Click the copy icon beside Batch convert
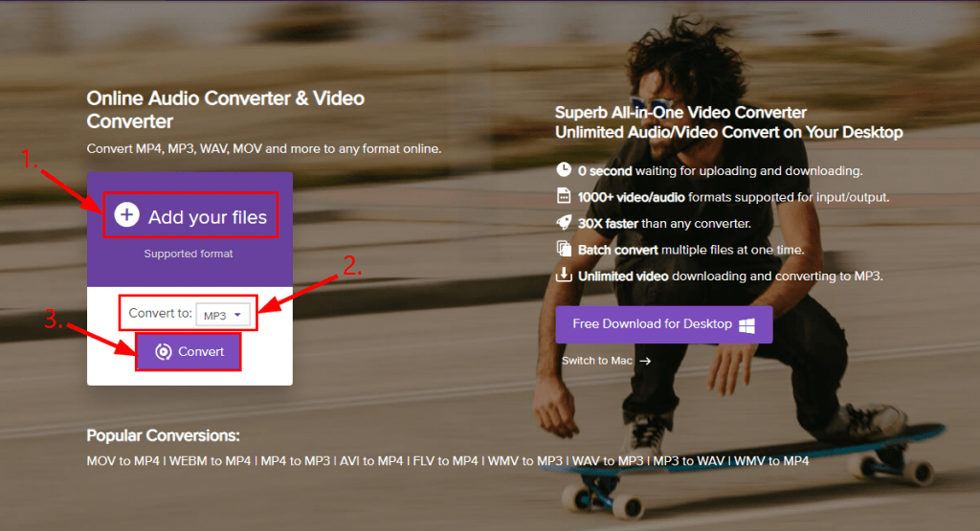Screen dimensions: 980x531 coord(564,249)
